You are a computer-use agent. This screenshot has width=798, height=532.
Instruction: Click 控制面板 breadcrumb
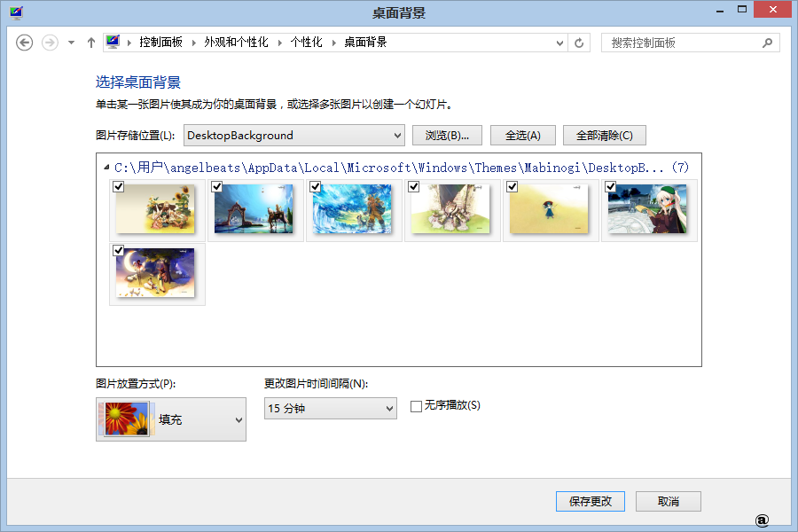tap(160, 43)
